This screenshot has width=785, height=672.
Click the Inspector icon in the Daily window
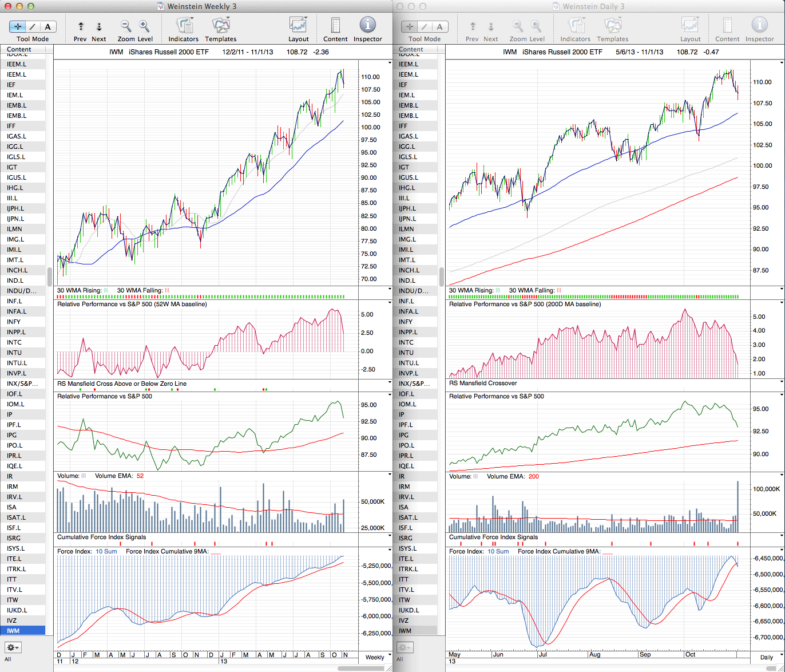click(x=759, y=26)
